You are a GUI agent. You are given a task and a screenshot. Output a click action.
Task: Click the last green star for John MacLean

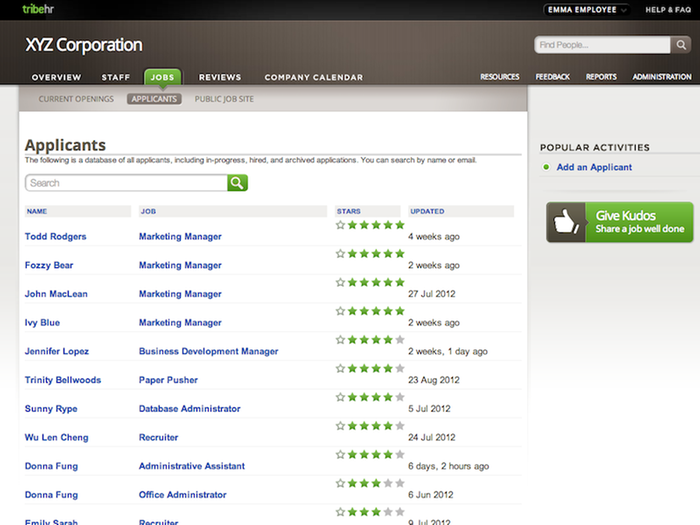(400, 282)
